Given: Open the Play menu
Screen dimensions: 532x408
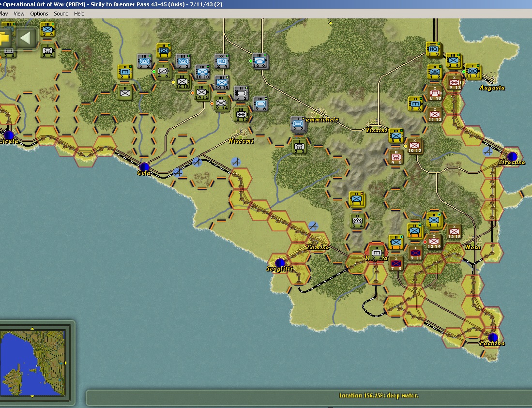Looking at the screenshot, I should 3,14.
